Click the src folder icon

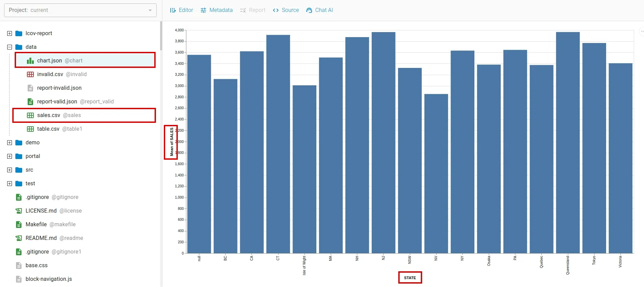[x=19, y=170]
